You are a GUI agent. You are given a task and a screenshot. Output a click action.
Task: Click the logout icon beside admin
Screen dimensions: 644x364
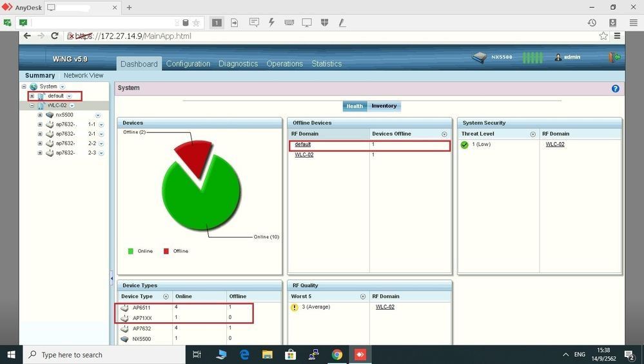click(614, 57)
